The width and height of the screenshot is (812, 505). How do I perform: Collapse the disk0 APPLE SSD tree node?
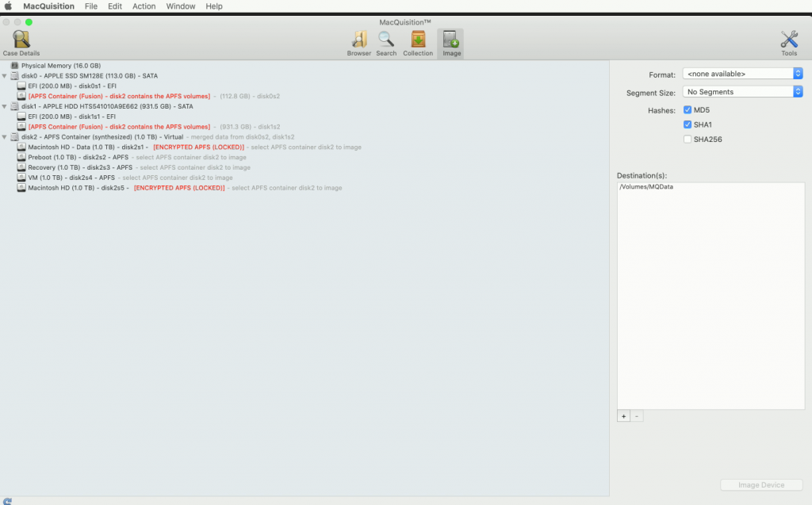pyautogui.click(x=5, y=76)
